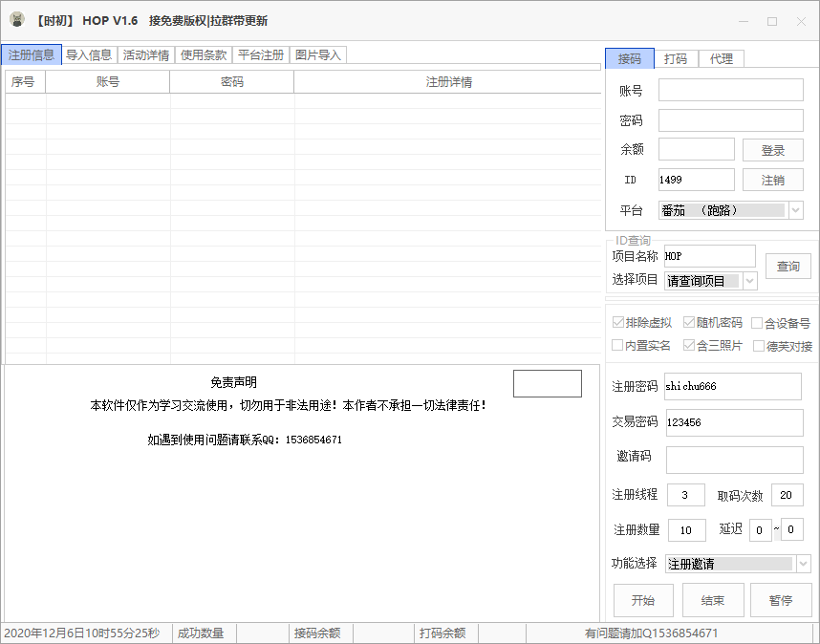Open the 选择项目 dropdown
Image resolution: width=820 pixels, height=644 pixels.
pyautogui.click(x=749, y=281)
